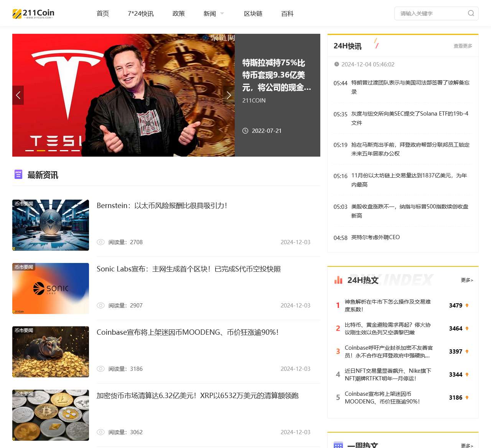Click the search magnifier icon
The image size is (491, 448).
[x=471, y=13]
